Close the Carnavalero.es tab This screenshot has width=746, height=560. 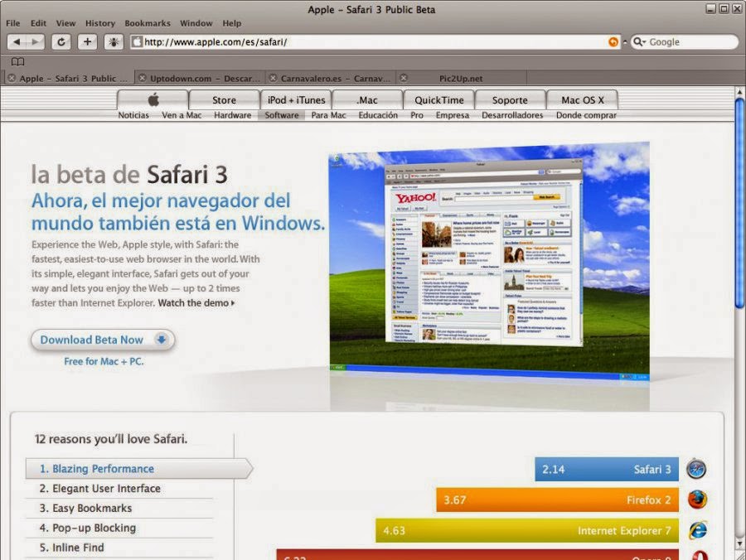point(273,78)
